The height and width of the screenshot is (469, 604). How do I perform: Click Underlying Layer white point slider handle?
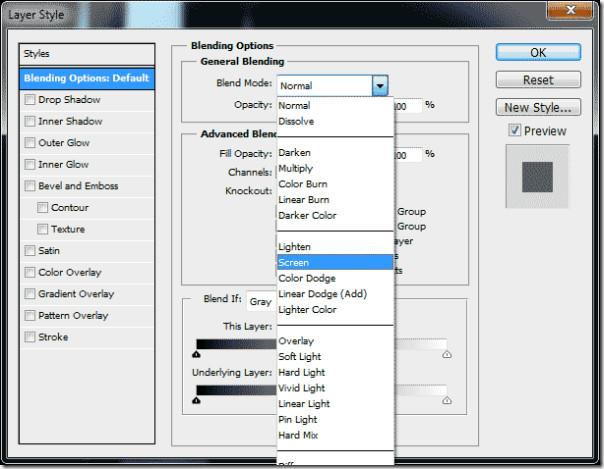tap(446, 400)
